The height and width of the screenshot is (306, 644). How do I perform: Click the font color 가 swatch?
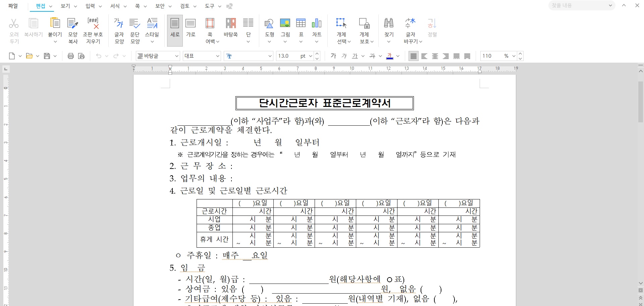pos(390,56)
